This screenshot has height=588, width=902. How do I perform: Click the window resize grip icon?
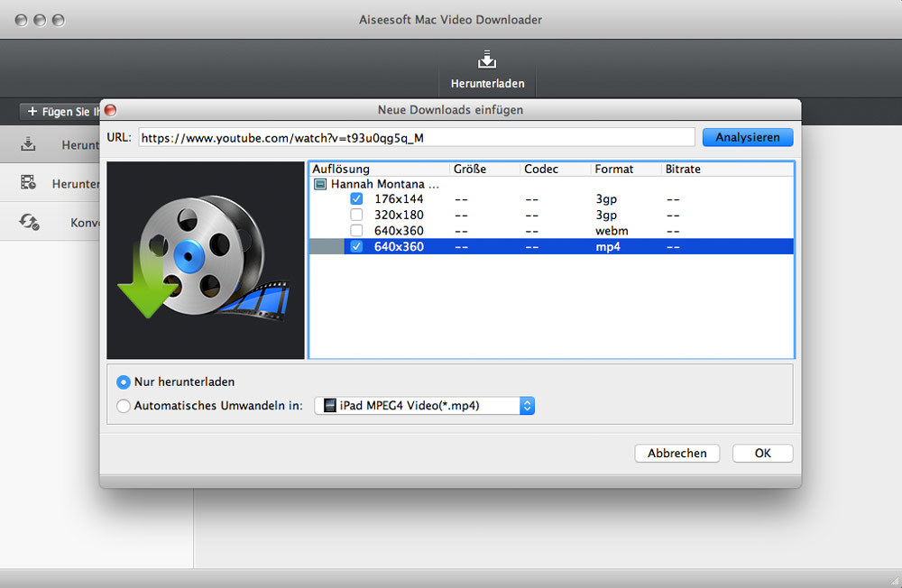pyautogui.click(x=894, y=580)
